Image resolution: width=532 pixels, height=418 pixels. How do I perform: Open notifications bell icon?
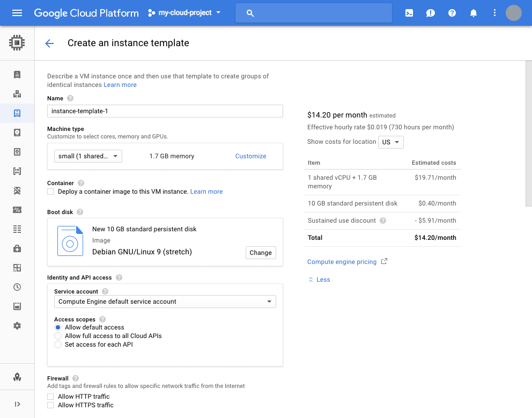coord(474,13)
